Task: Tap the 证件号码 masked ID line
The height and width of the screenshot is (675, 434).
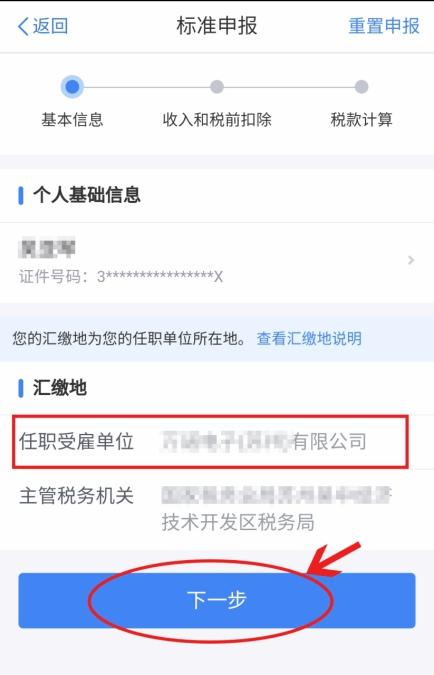Action: point(121,276)
